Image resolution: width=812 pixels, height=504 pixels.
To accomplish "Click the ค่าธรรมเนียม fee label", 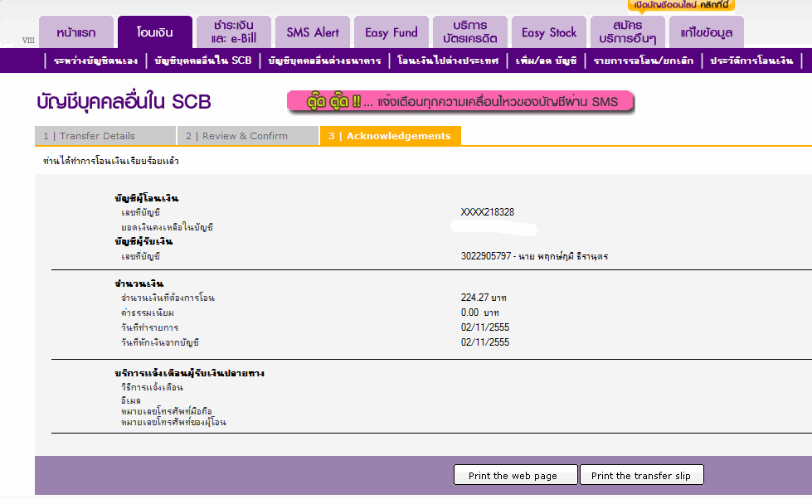I will (148, 313).
